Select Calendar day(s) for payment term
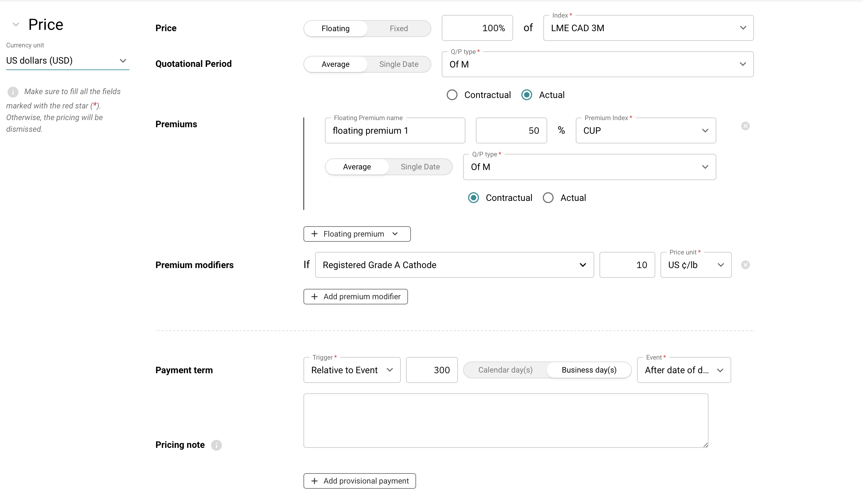Image resolution: width=863 pixels, height=504 pixels. pos(505,370)
